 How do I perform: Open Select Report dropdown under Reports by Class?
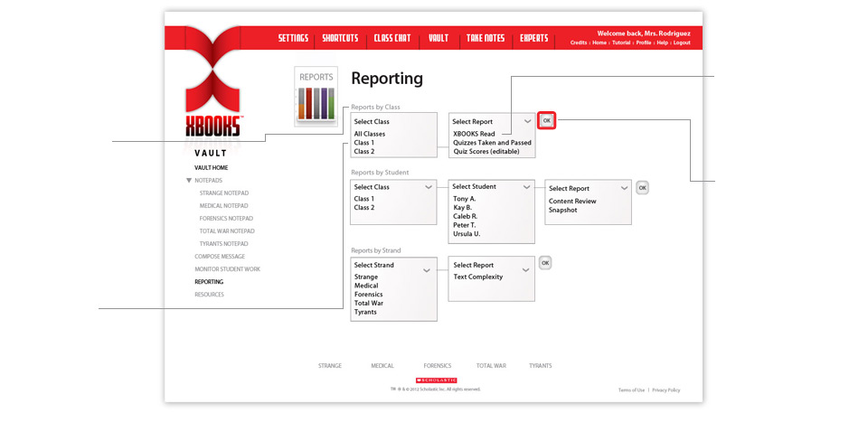tap(527, 121)
